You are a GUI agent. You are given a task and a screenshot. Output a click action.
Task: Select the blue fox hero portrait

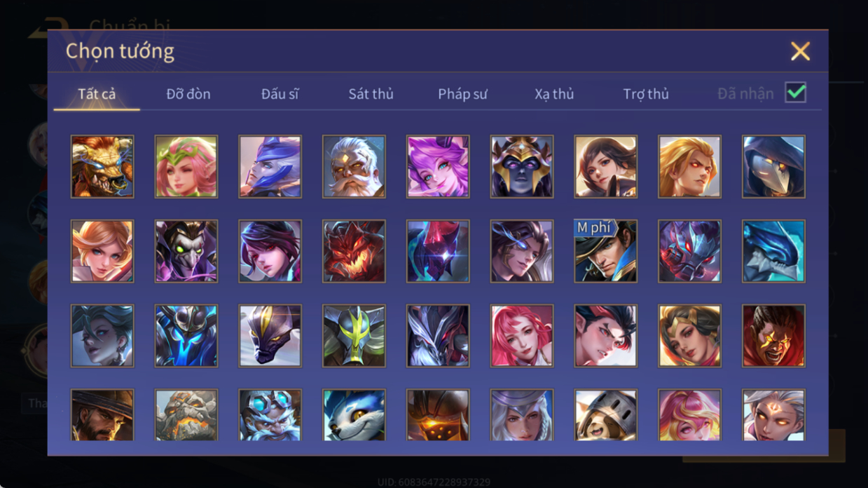click(354, 415)
